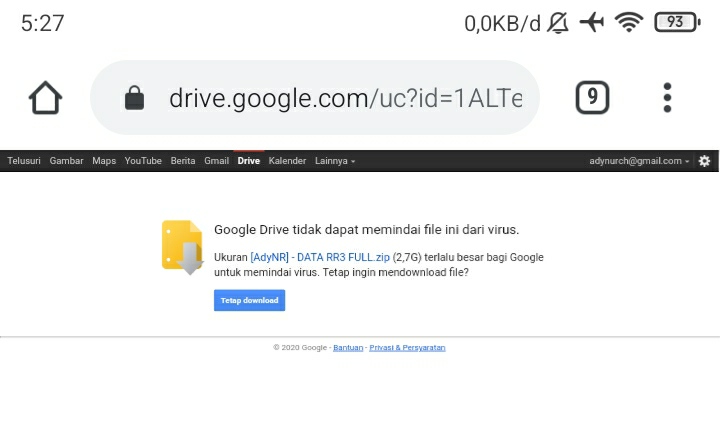Select the heading about Google Drive virus scan
Image resolution: width=720 pixels, height=447 pixels.
366,230
